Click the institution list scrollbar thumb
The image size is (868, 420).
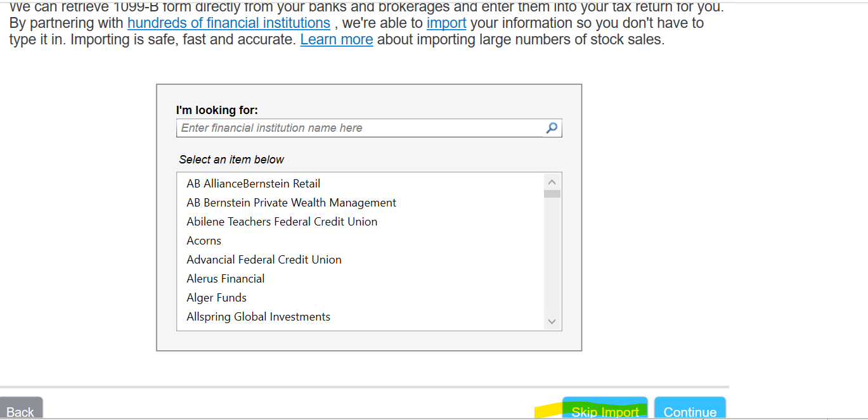point(552,193)
